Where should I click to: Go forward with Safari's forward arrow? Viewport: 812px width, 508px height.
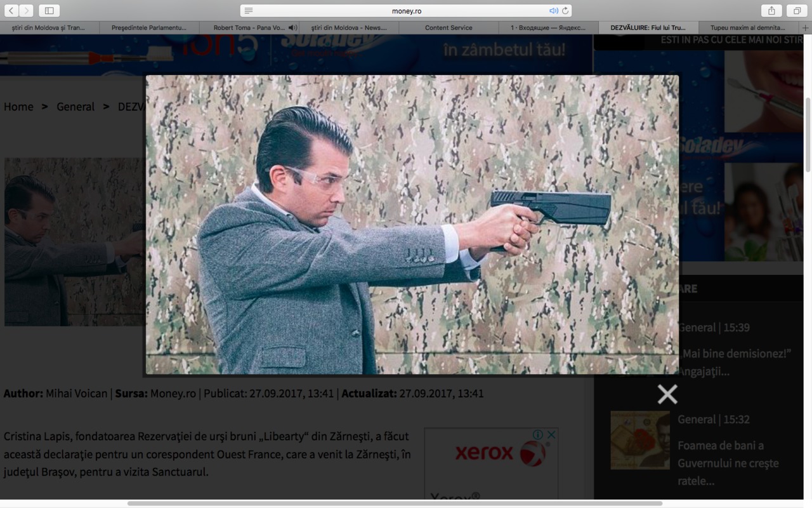pyautogui.click(x=26, y=10)
